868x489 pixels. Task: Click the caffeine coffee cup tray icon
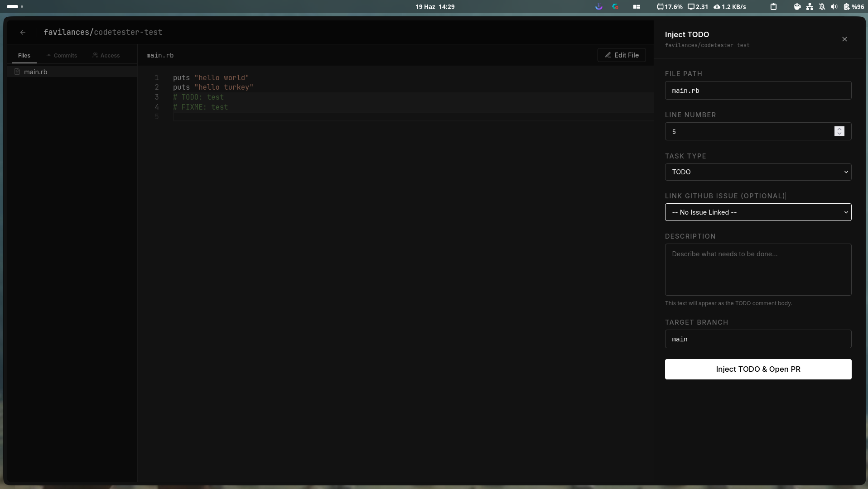(797, 7)
